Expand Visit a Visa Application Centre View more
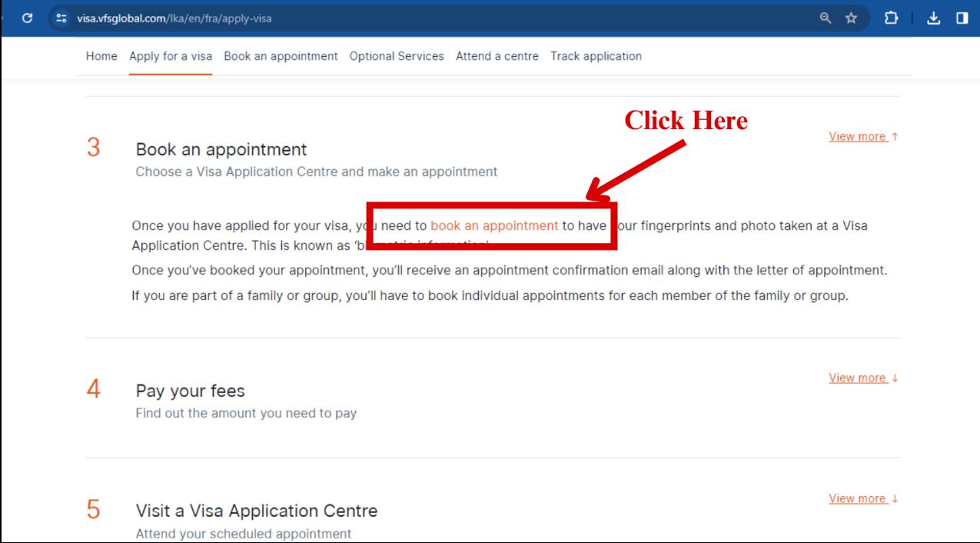Viewport: 980px width, 543px height. pos(863,498)
